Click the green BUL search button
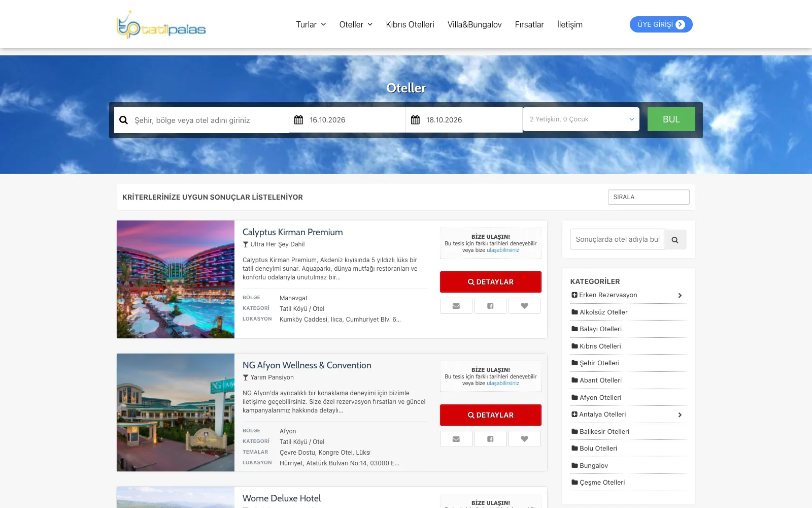 point(671,119)
